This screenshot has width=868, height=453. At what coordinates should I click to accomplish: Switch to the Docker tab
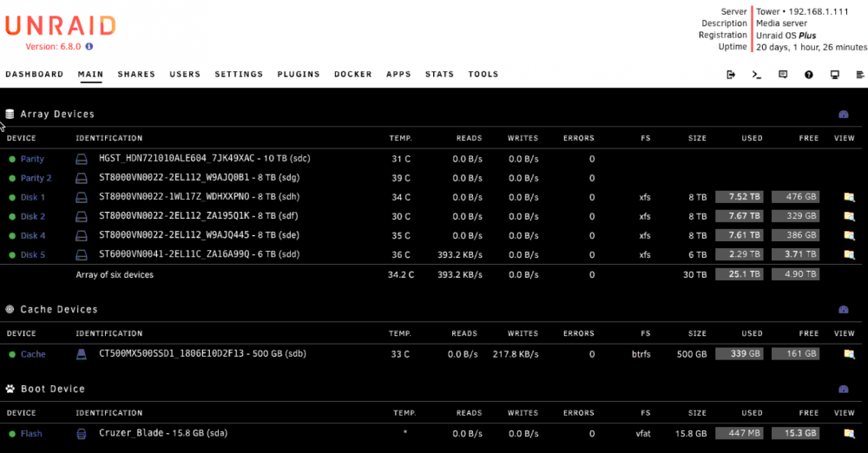click(x=353, y=75)
